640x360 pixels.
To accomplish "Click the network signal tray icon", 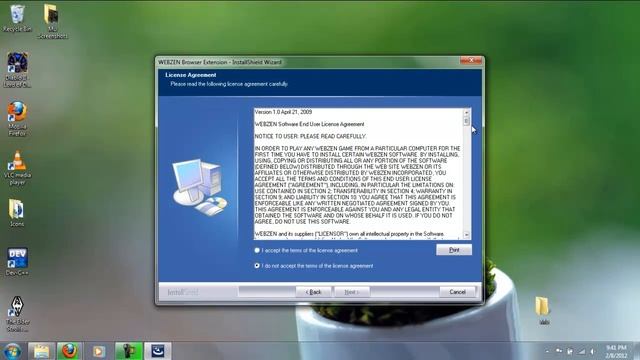I will tap(582, 351).
